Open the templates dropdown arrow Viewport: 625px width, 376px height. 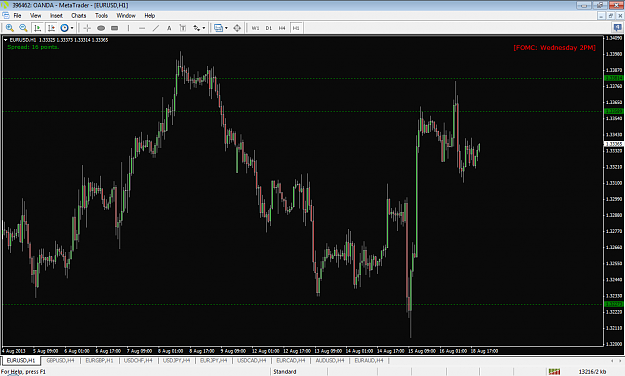pyautogui.click(x=226, y=28)
